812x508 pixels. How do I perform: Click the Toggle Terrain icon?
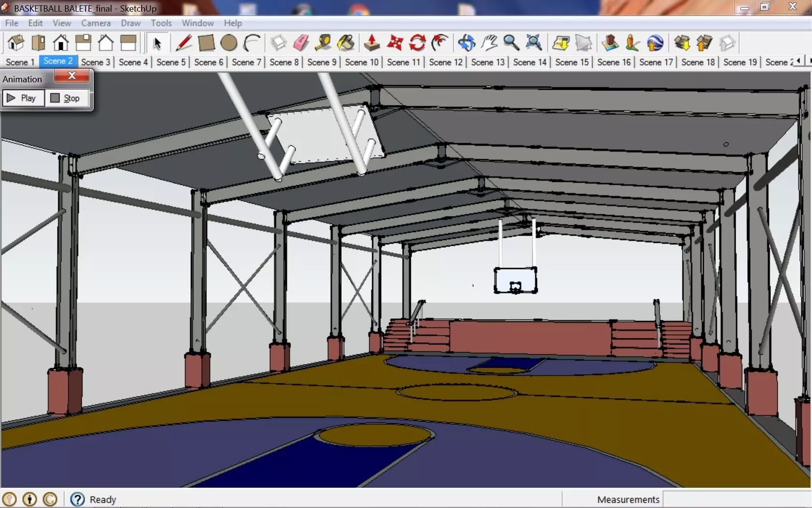tap(583, 43)
